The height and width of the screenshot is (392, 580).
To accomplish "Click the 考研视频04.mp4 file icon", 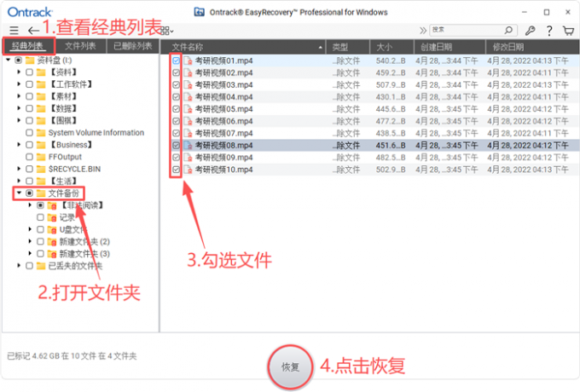I will (188, 97).
